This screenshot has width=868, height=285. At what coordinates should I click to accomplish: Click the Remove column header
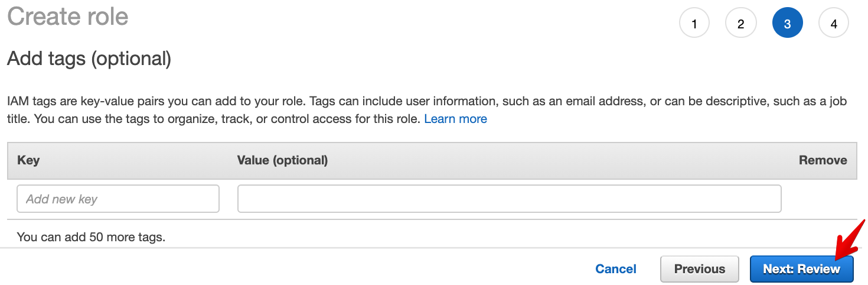(x=823, y=160)
